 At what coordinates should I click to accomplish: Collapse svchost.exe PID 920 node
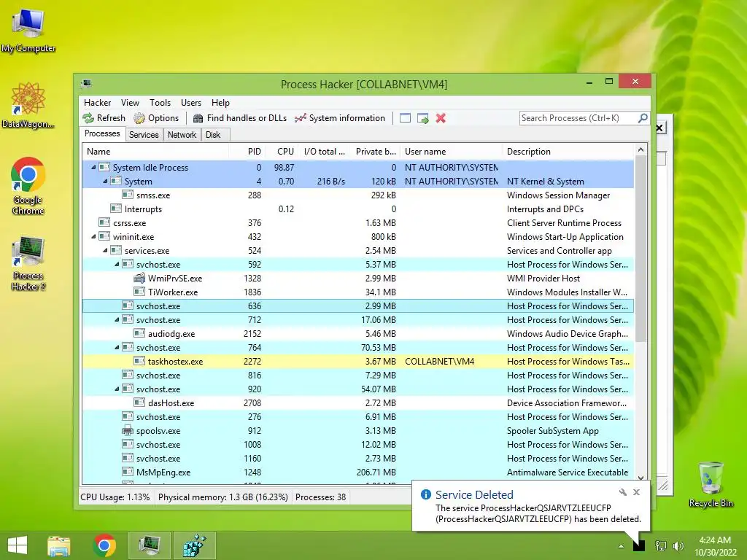click(x=117, y=389)
